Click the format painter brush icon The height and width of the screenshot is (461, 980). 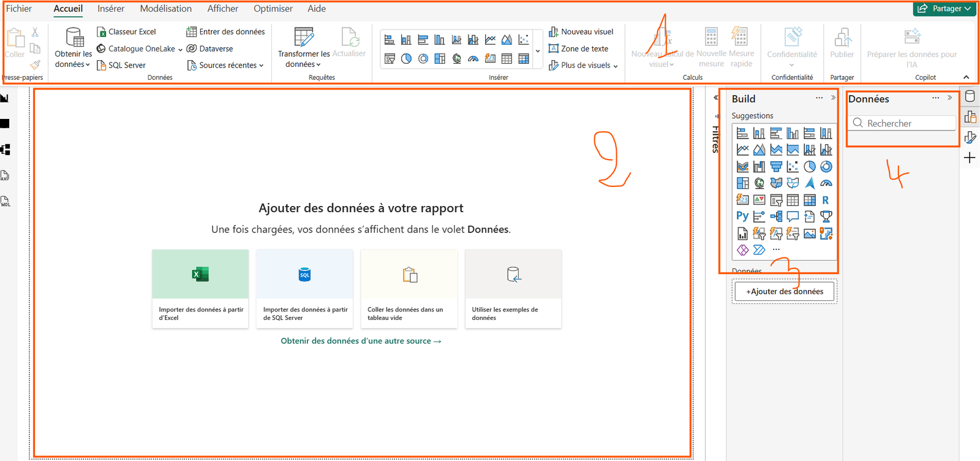point(35,65)
